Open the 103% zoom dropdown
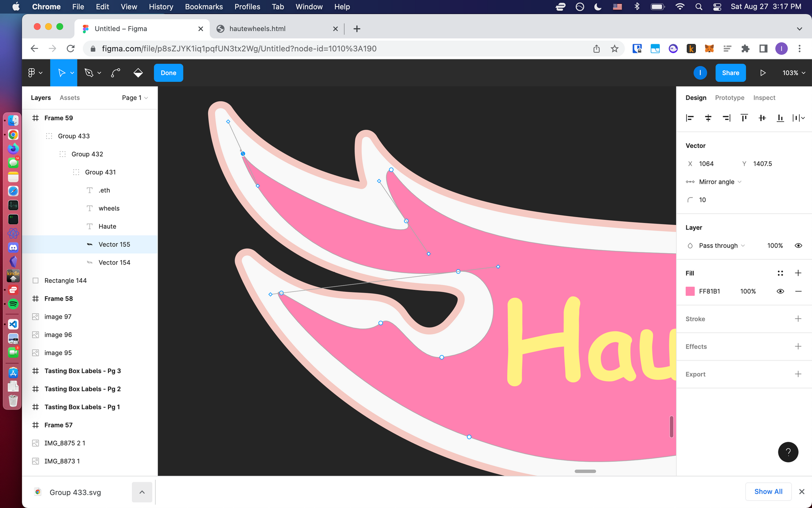This screenshot has height=508, width=812. (x=794, y=73)
